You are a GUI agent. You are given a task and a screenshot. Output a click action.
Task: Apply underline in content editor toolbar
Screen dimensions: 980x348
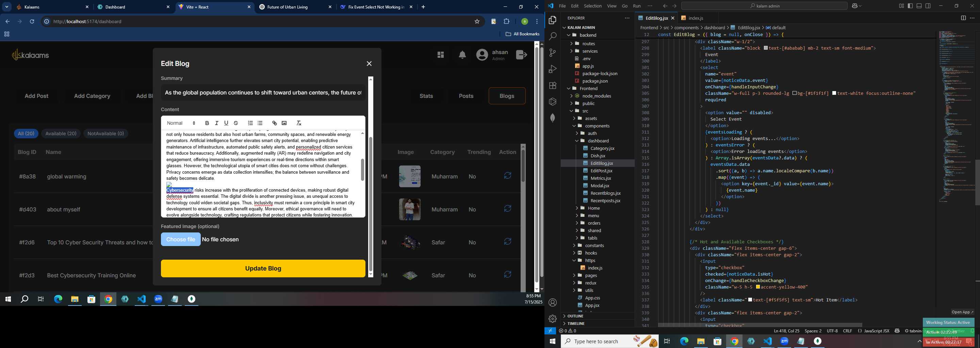(x=226, y=123)
